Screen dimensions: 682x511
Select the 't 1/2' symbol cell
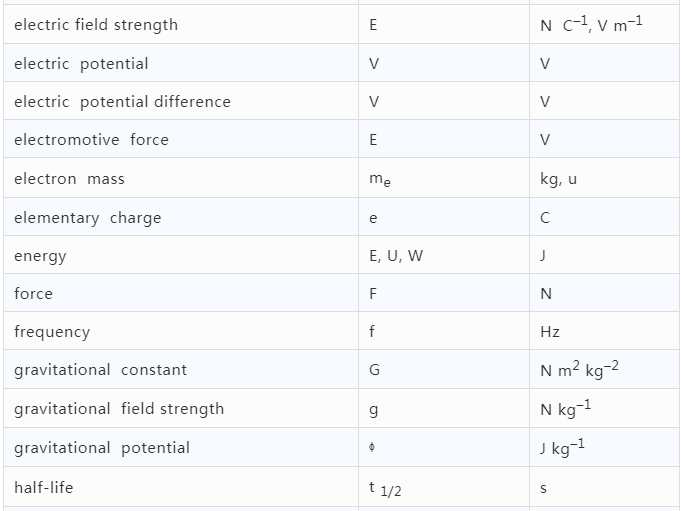[444, 487]
